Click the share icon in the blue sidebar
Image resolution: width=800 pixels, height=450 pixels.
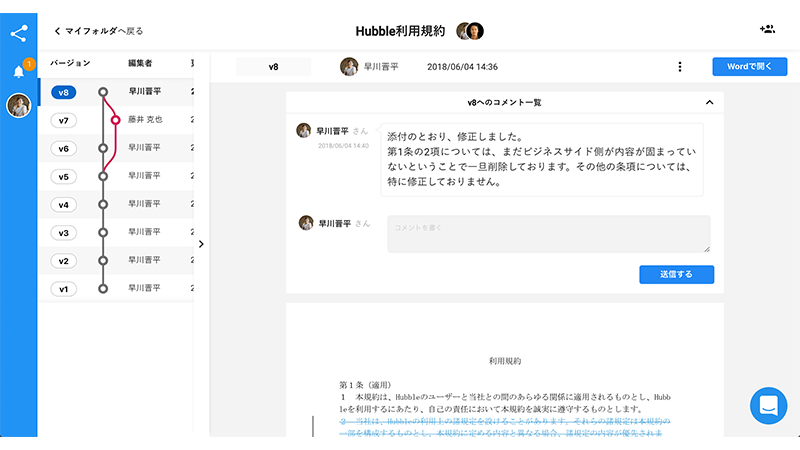[x=19, y=34]
